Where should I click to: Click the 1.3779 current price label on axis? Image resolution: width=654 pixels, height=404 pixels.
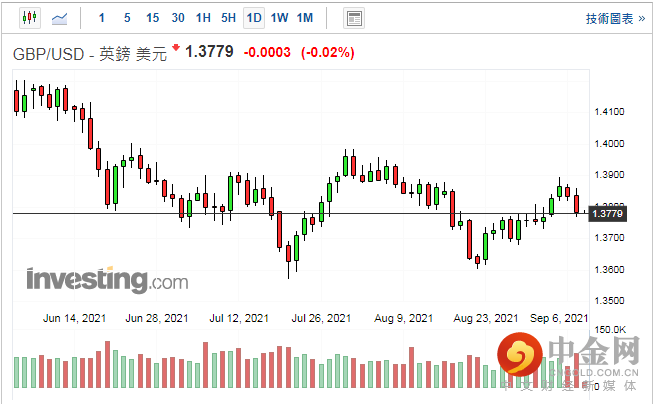608,213
